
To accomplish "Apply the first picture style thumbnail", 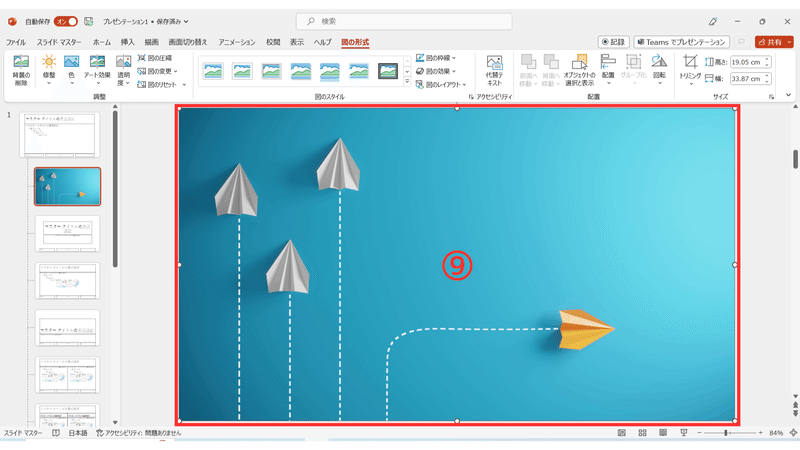I will pyautogui.click(x=213, y=71).
